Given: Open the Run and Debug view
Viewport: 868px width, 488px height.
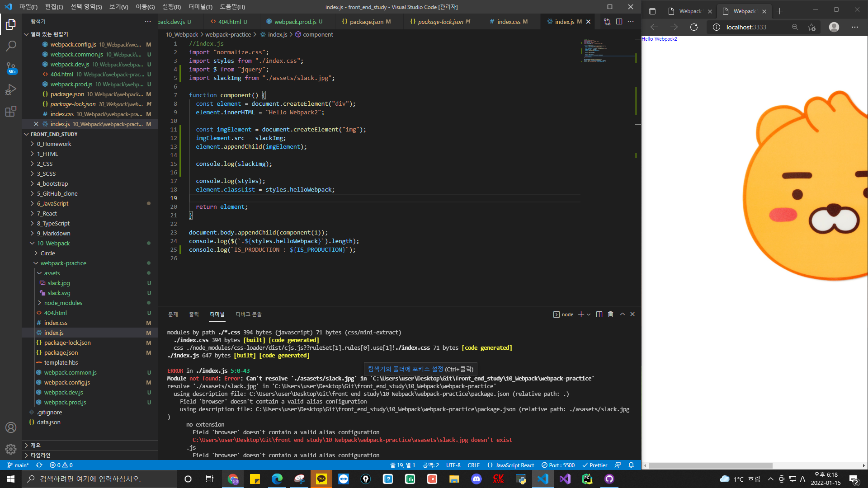Looking at the screenshot, I should coord(11,89).
